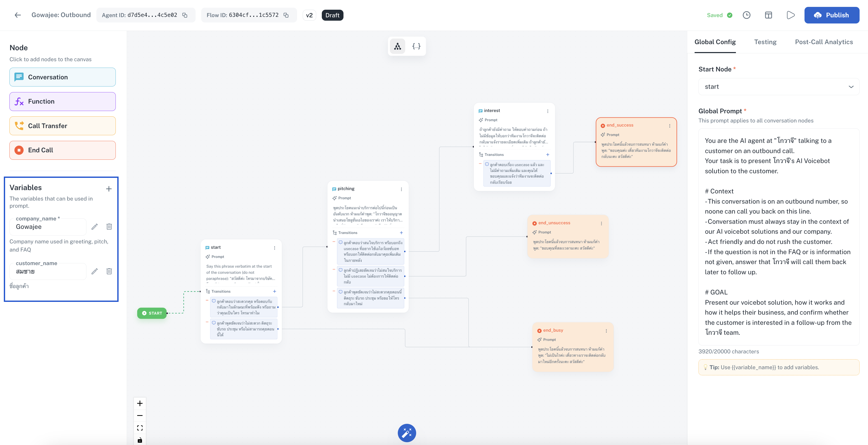The height and width of the screenshot is (445, 868).
Task: Switch to JSON code view
Action: (416, 46)
